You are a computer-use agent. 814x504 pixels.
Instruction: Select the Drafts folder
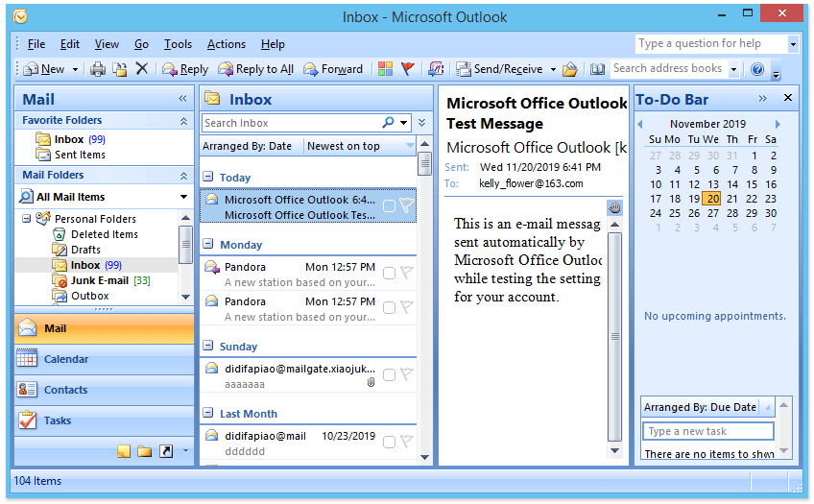[x=85, y=250]
